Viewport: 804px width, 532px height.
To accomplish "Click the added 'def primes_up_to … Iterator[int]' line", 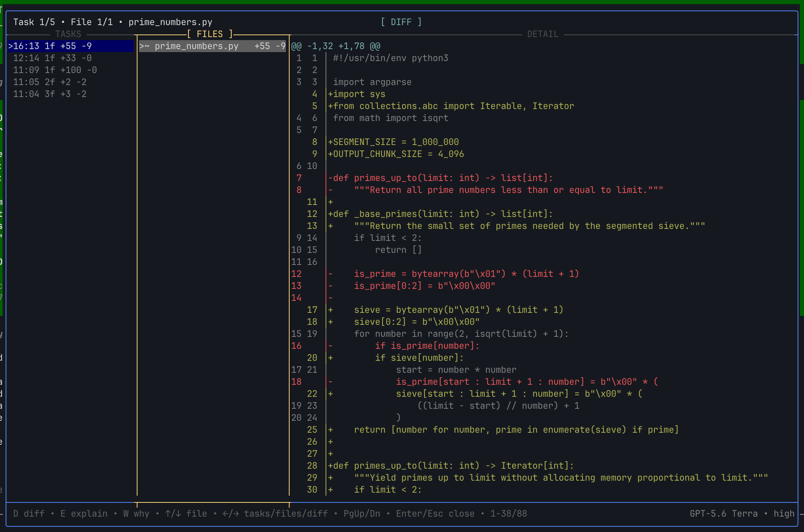I will 451,466.
